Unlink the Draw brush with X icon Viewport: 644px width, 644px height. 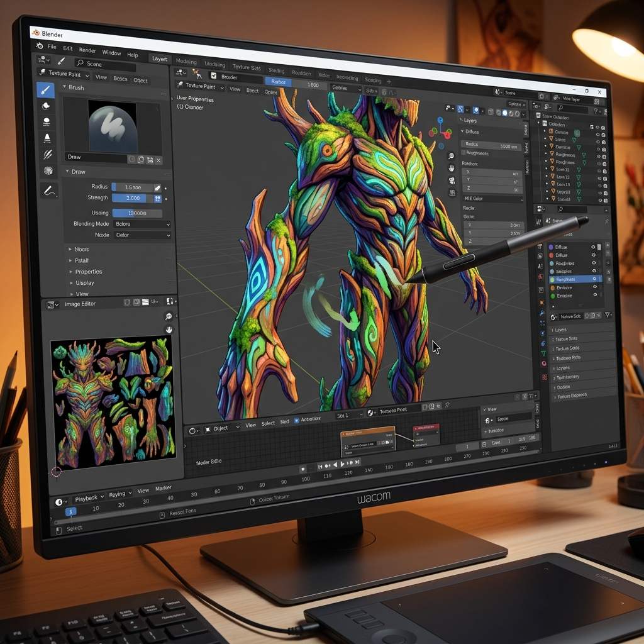click(x=158, y=160)
